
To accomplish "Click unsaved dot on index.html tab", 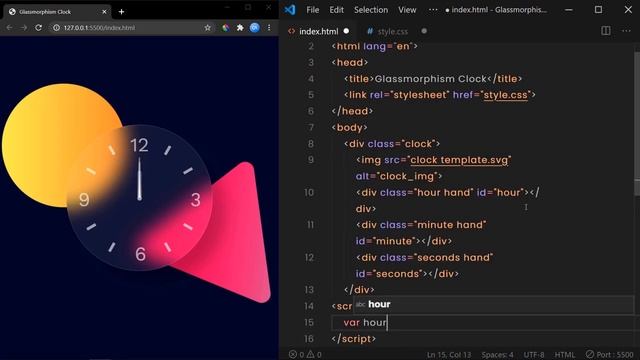I will coord(346,31).
